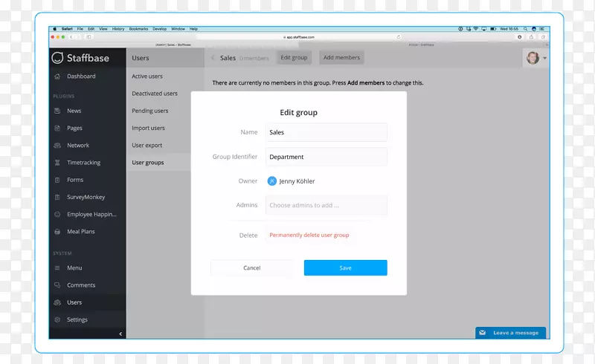Click the back arrow beside Sales title
595x364 pixels.
coord(213,58)
